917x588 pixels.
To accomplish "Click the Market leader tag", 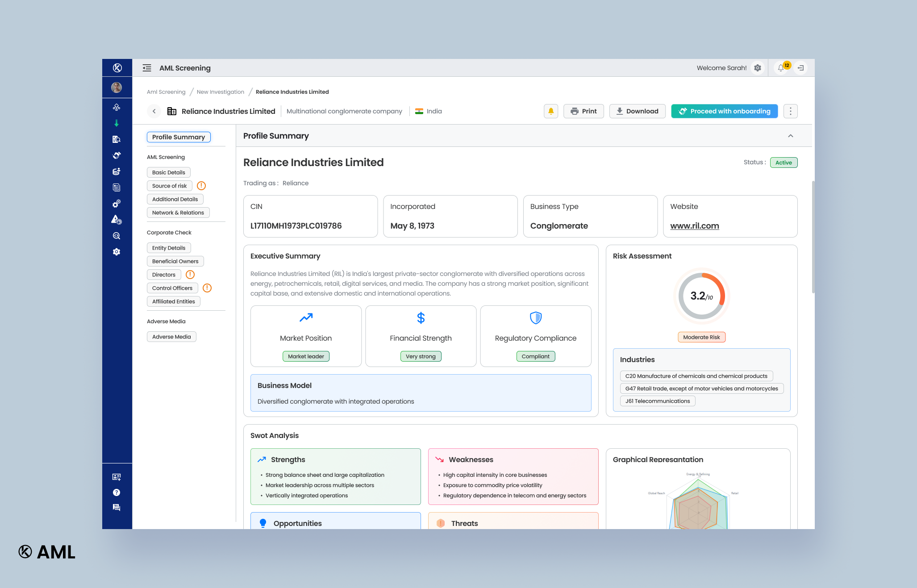I will (306, 356).
